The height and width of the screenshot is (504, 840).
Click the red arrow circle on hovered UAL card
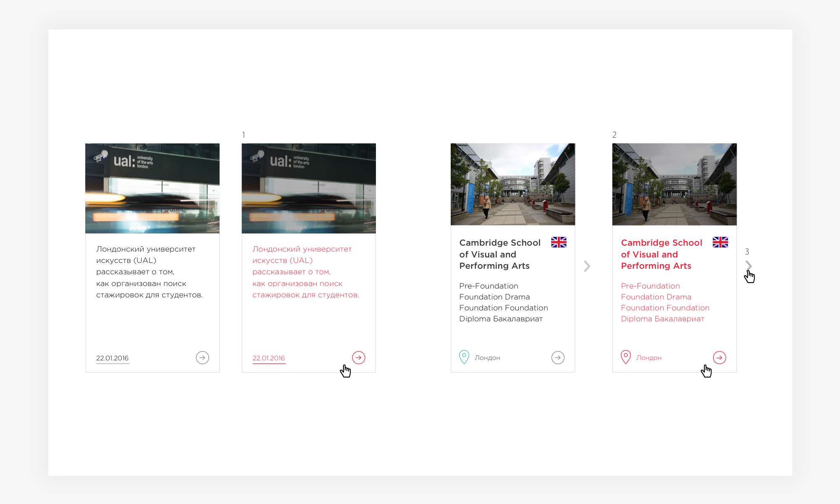point(359,357)
